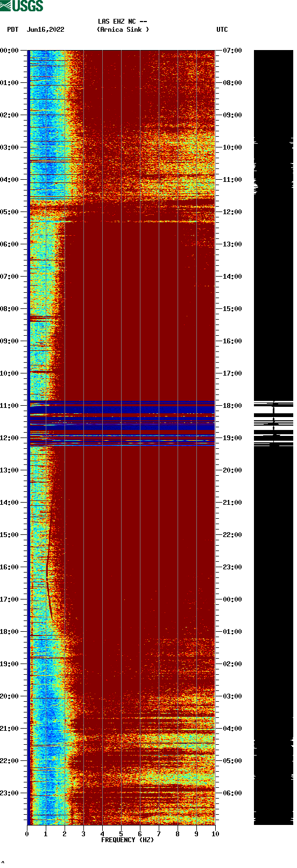Click the '18:00' UTC time label
This screenshot has width=297, height=868.
tap(232, 406)
